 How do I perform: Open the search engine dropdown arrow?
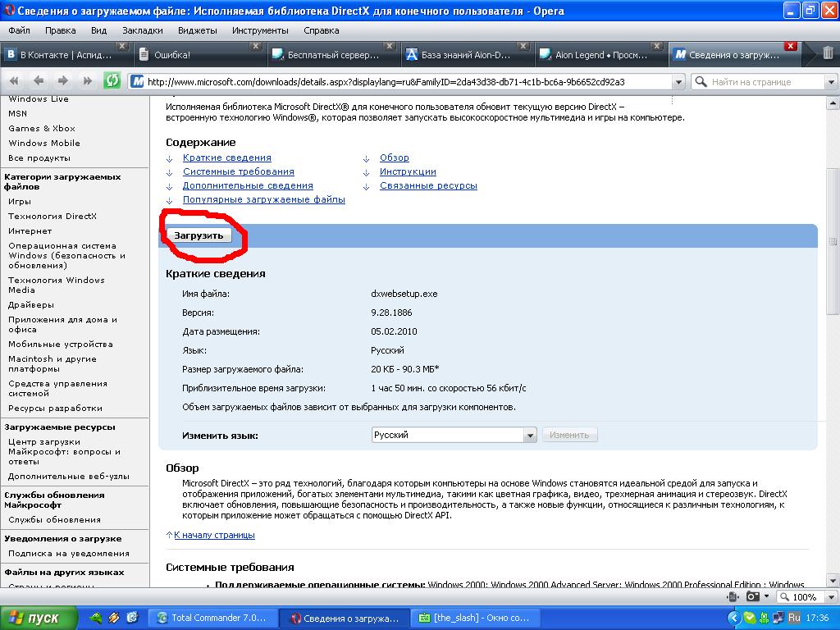coord(832,82)
